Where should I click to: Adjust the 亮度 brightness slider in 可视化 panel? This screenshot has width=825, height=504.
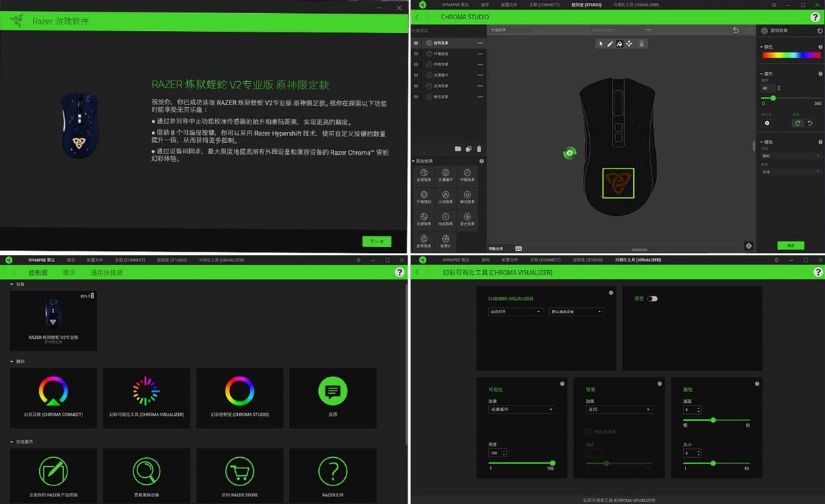pyautogui.click(x=520, y=463)
